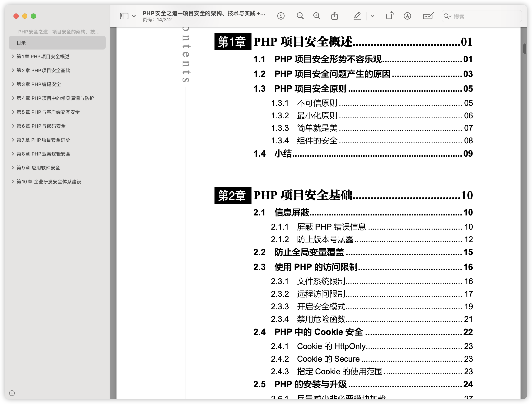Click the zoom add button bottom left

coord(12,393)
